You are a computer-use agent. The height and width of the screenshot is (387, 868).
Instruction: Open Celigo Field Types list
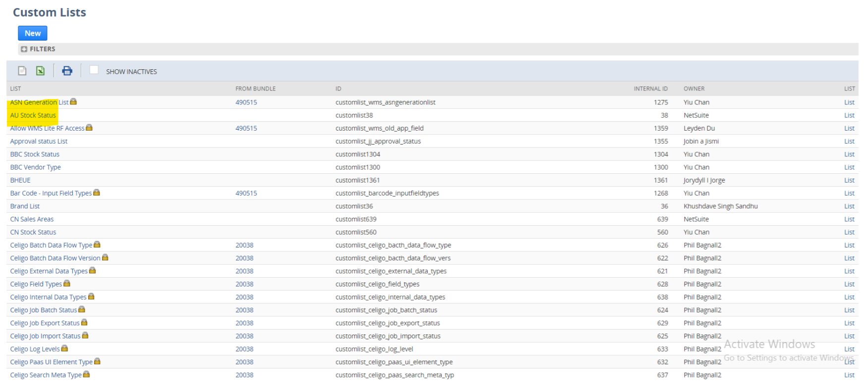(36, 284)
